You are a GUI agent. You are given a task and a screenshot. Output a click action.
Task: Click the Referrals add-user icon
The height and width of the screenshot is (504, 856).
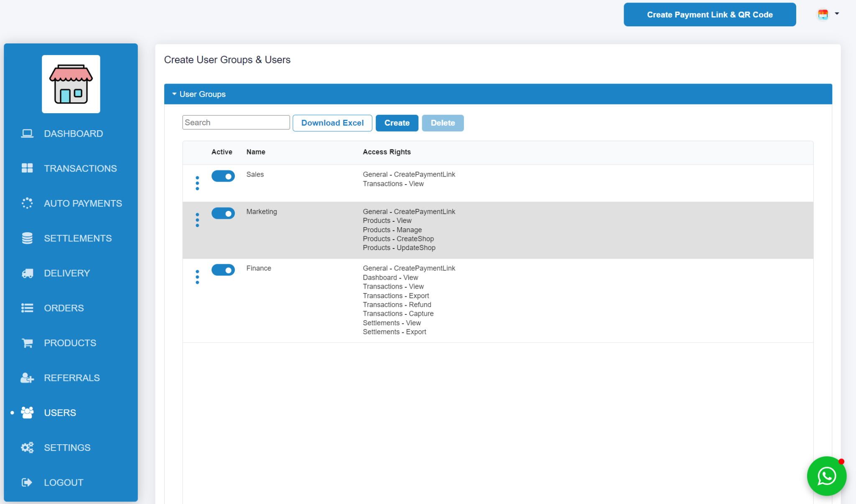27,378
